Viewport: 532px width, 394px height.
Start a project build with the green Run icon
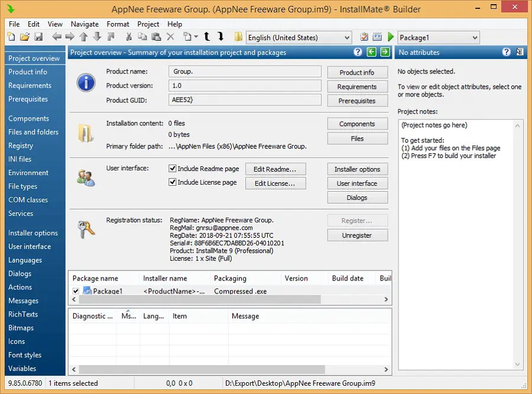tap(390, 37)
